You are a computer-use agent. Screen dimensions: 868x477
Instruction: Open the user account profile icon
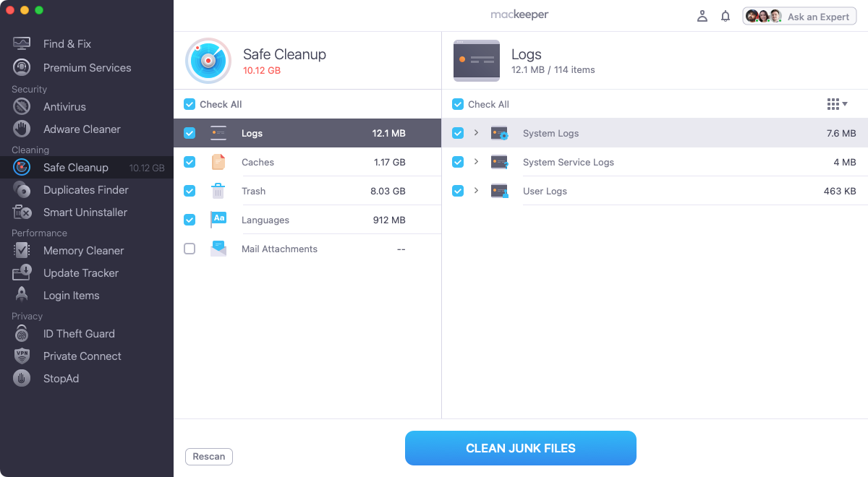tap(702, 16)
